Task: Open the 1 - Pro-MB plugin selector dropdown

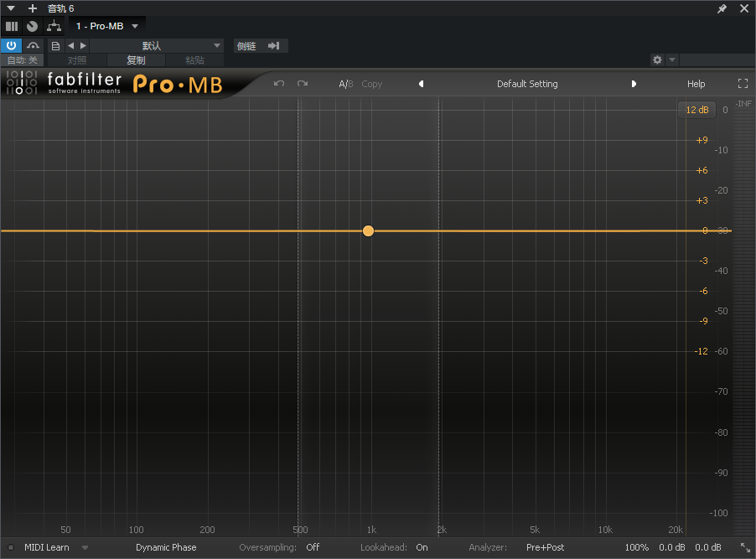Action: [107, 26]
